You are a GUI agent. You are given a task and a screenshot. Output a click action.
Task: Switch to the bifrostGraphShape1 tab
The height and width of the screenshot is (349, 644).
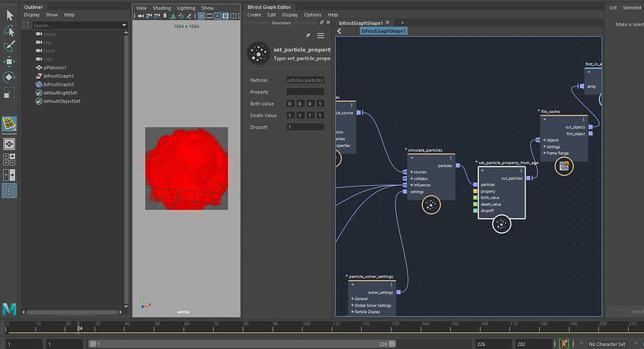click(361, 23)
